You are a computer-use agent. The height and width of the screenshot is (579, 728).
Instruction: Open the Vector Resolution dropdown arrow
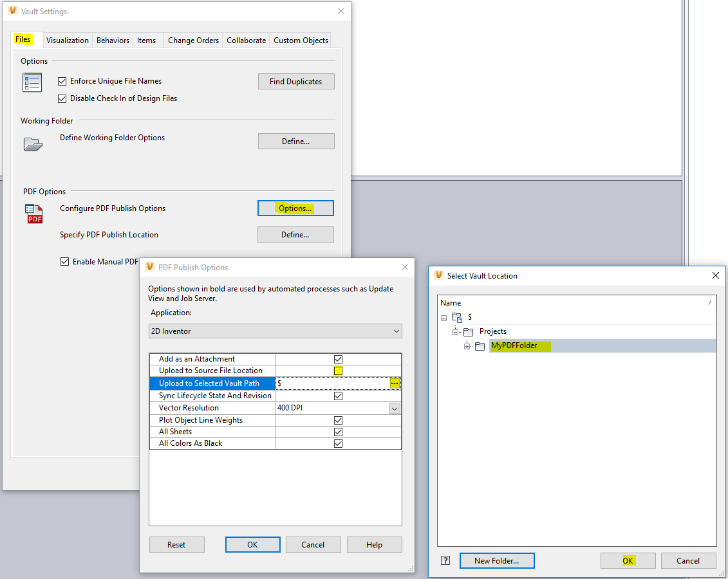[x=395, y=409]
